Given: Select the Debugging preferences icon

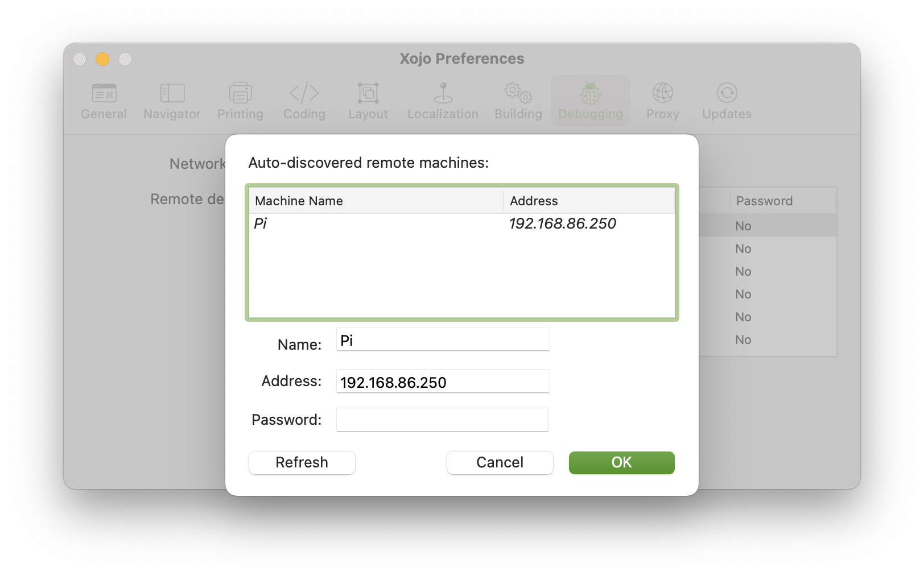Looking at the screenshot, I should click(591, 100).
